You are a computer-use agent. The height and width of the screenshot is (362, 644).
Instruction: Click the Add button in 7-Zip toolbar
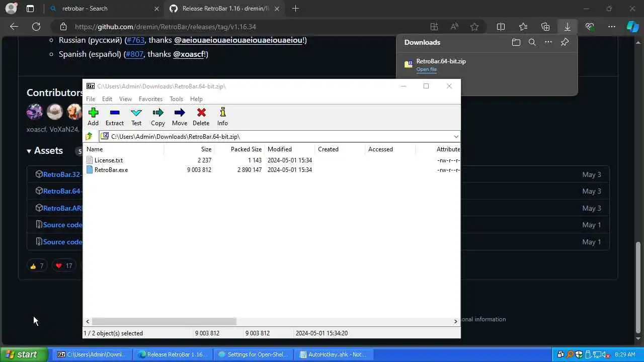click(93, 117)
